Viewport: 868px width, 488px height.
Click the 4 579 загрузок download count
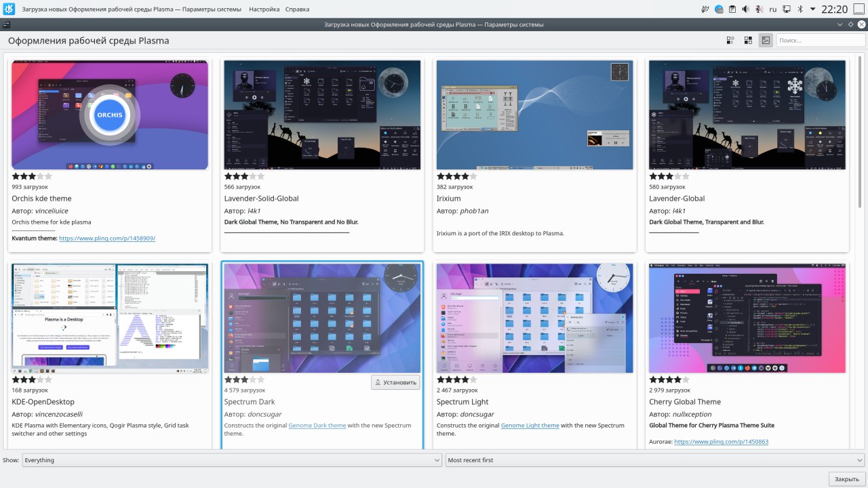click(245, 390)
